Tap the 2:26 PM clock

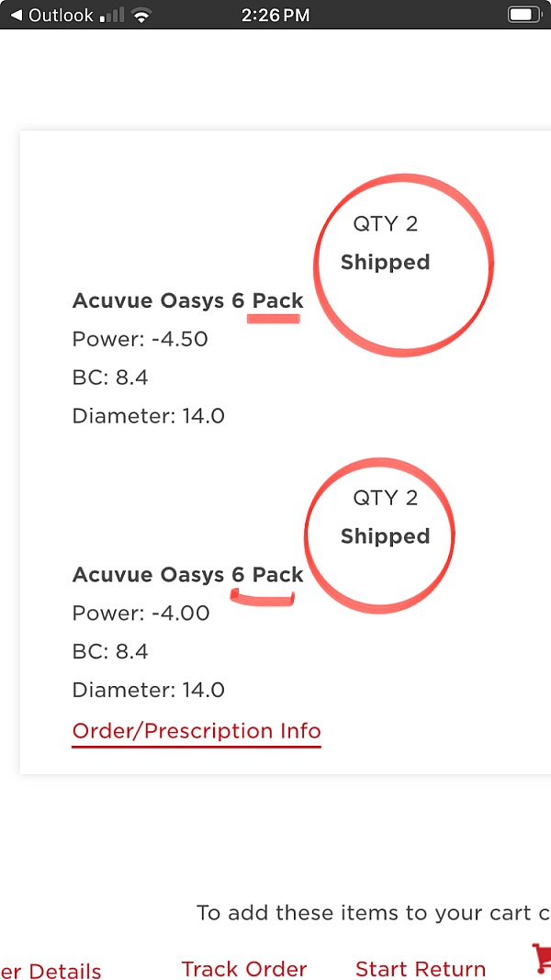(x=275, y=15)
